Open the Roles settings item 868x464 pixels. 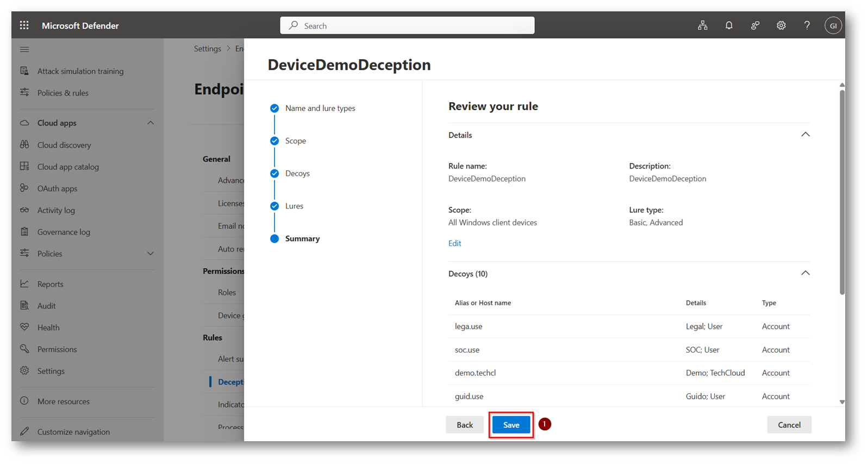pos(227,292)
